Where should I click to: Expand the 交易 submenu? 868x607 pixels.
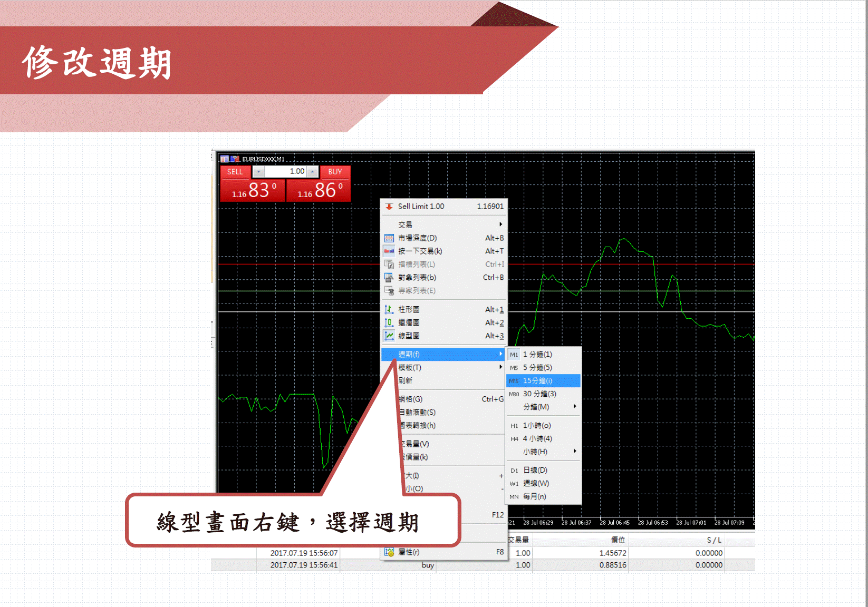pyautogui.click(x=443, y=225)
